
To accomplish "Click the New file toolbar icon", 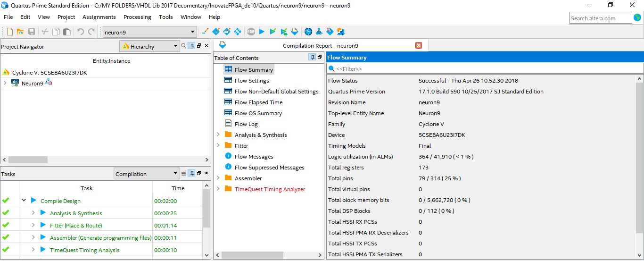I will [9, 32].
